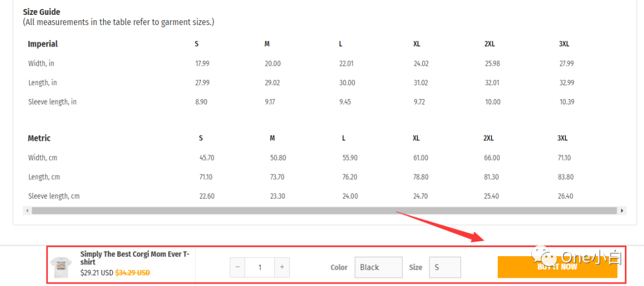Click the horizontal scrollbar thumb under size table

pyautogui.click(x=324, y=211)
